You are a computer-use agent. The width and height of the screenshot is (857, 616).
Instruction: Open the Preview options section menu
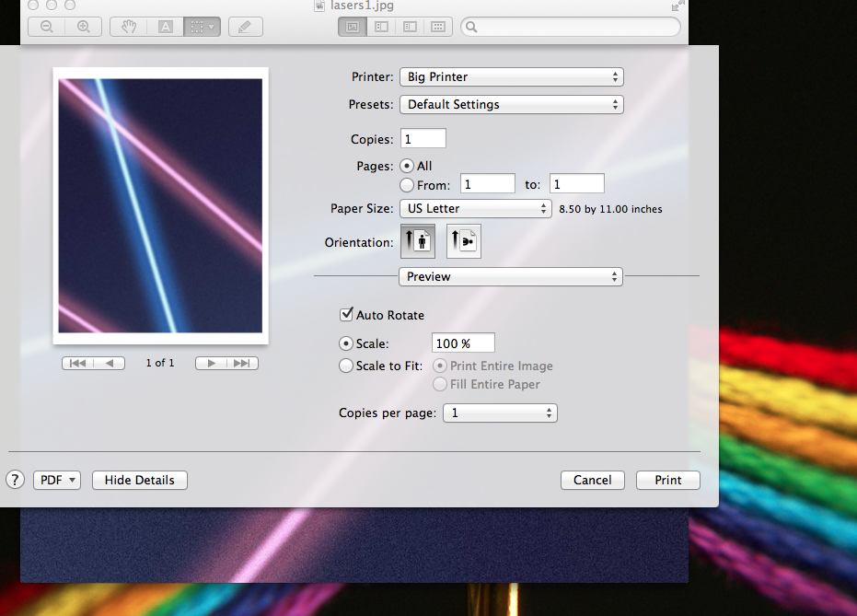tap(511, 276)
